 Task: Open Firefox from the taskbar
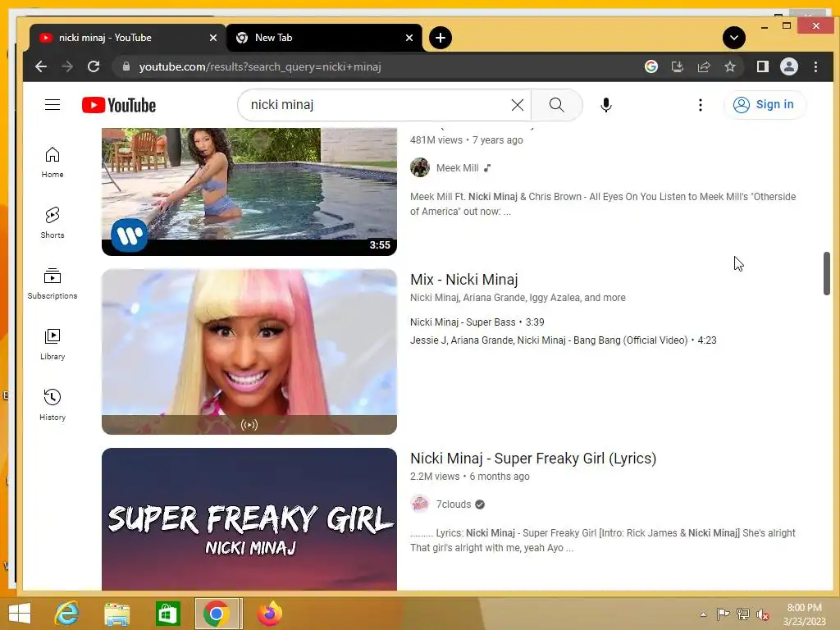pyautogui.click(x=269, y=614)
